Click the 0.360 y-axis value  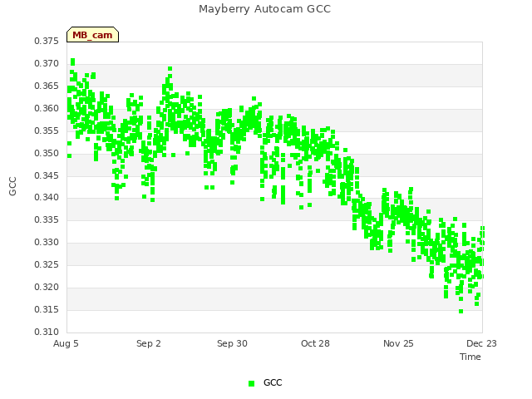[x=47, y=108]
